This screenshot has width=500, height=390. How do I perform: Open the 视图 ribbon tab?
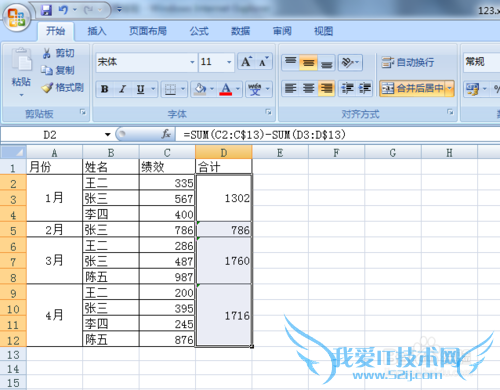pyautogui.click(x=323, y=31)
